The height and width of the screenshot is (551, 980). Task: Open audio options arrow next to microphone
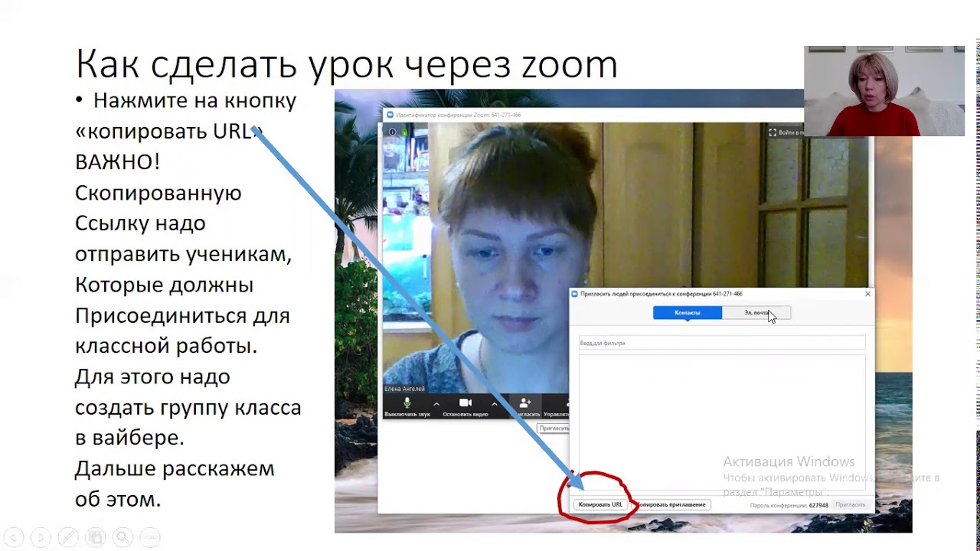(x=436, y=403)
